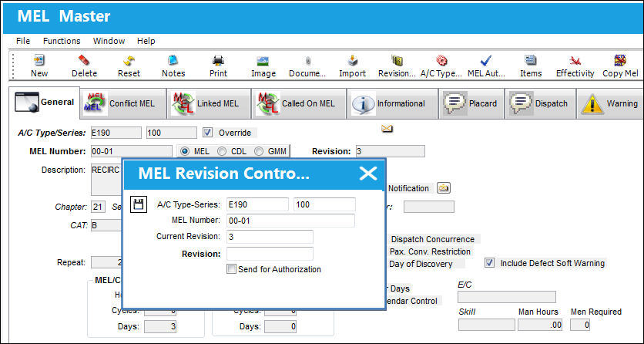The width and height of the screenshot is (644, 344).
Task: Select the MEL radio button
Action: tap(185, 151)
